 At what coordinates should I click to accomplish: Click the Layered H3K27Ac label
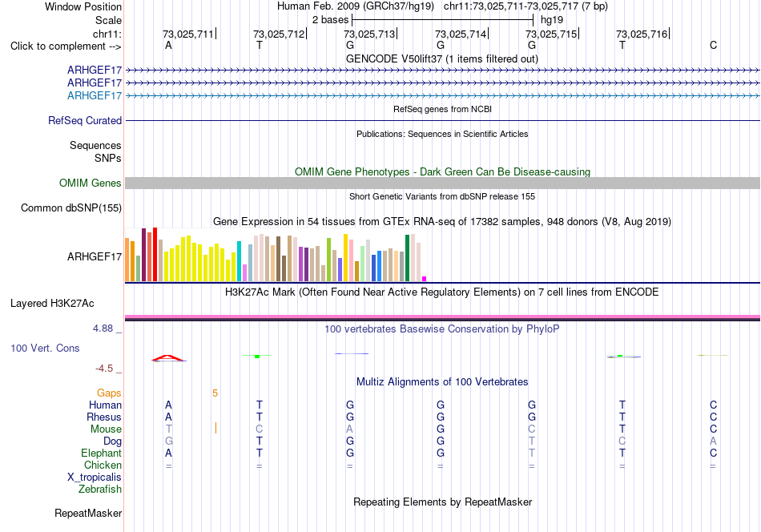(x=52, y=304)
